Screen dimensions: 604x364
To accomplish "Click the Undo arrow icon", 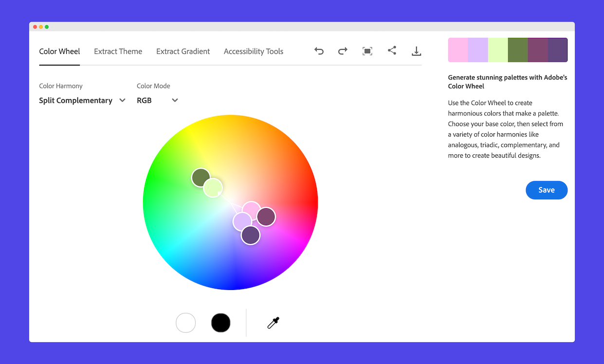I will click(319, 51).
